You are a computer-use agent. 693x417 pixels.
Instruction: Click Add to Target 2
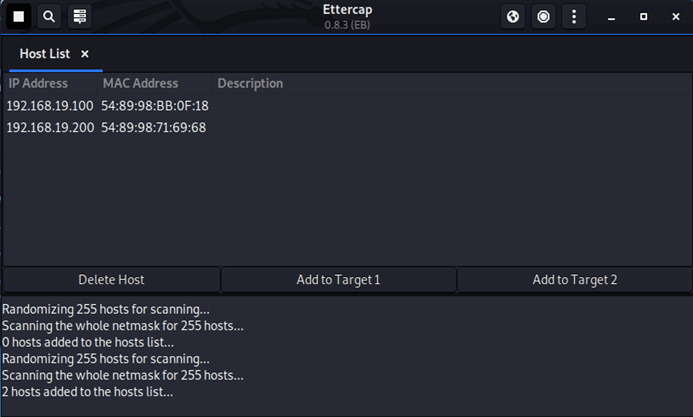575,280
